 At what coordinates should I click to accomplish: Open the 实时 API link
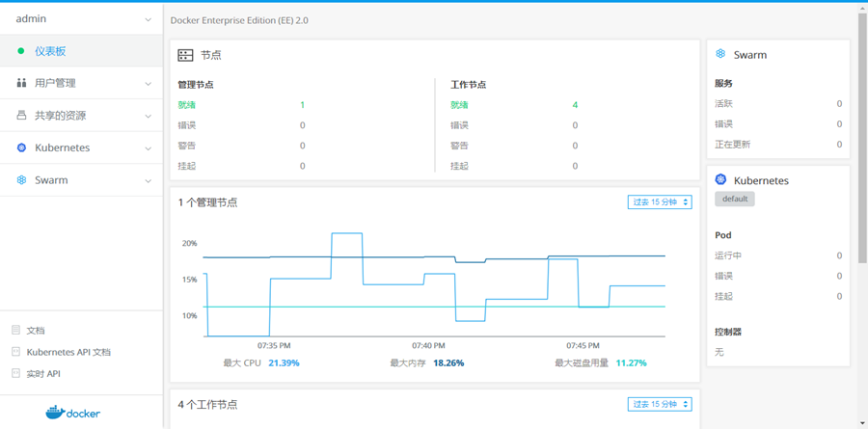pyautogui.click(x=43, y=374)
